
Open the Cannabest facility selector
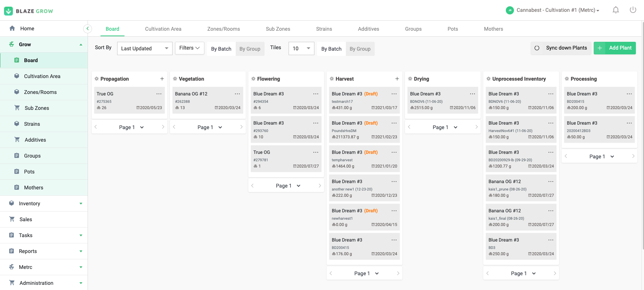[x=553, y=10]
